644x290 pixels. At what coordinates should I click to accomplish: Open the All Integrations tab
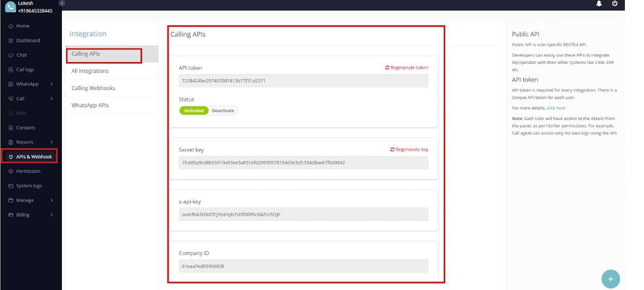[90, 71]
